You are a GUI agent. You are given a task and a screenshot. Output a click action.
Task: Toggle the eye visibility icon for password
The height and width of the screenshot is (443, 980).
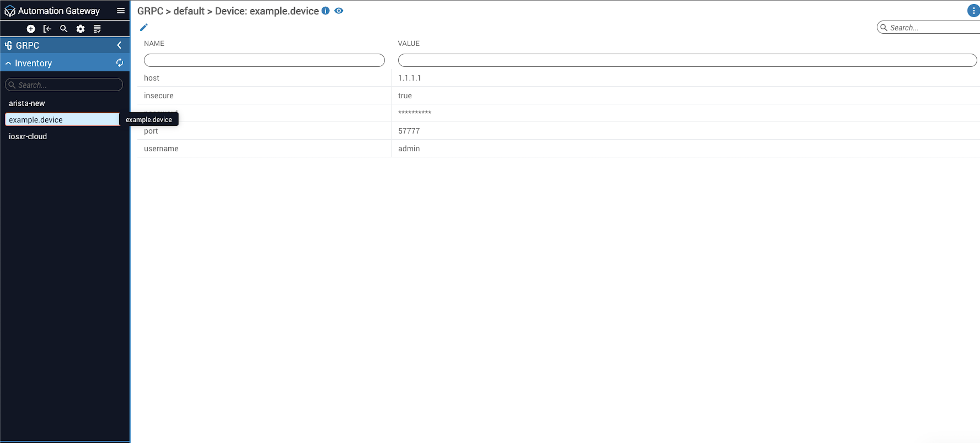point(339,11)
